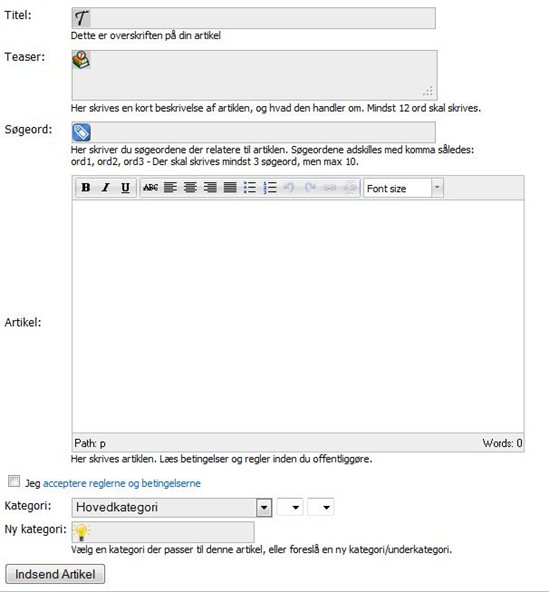Viewport: 549px width, 592px height.
Task: Open acceptere reglerne og betingelserne link
Action: point(122,483)
